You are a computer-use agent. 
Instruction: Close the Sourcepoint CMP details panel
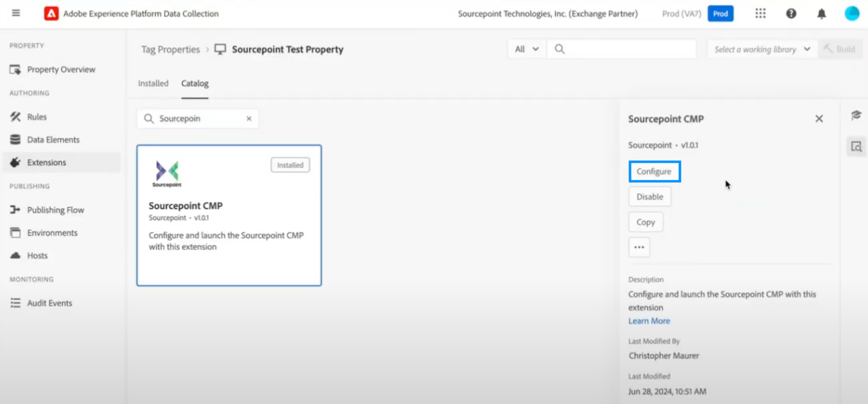[819, 119]
